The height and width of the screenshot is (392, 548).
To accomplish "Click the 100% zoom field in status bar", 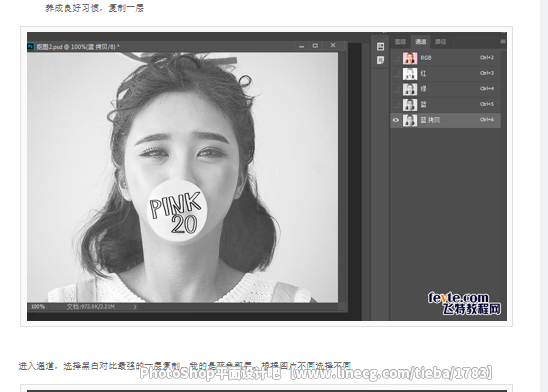I will (38, 307).
